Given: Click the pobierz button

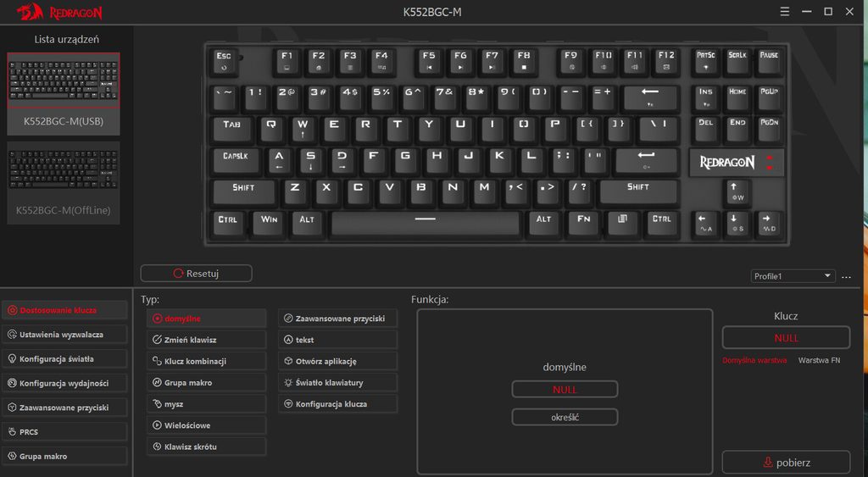Looking at the screenshot, I should tap(786, 463).
